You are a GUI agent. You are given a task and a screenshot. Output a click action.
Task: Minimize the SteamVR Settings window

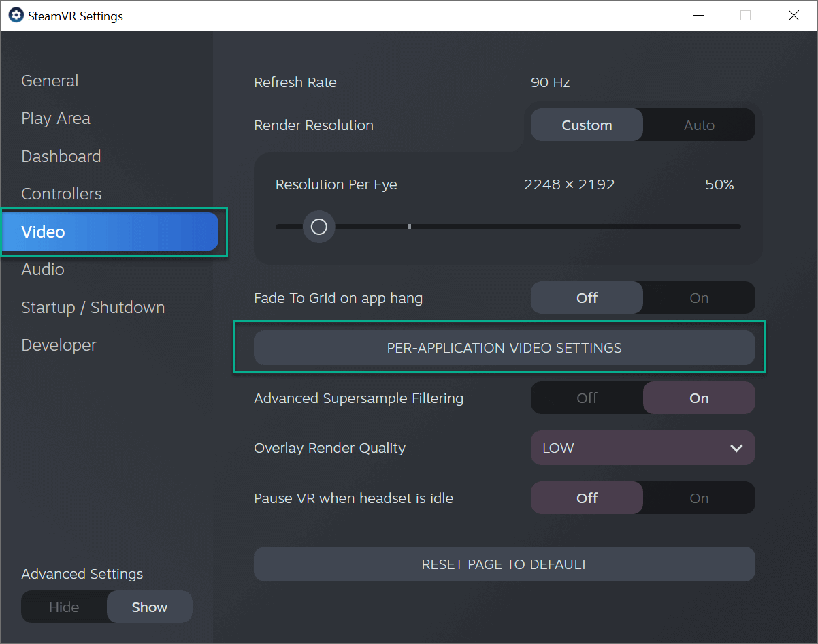[x=698, y=16]
